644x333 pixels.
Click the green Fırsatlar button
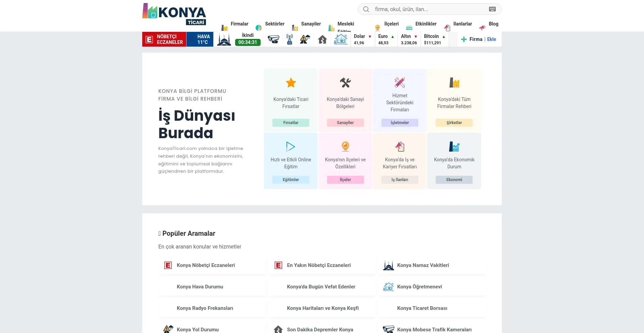(290, 123)
